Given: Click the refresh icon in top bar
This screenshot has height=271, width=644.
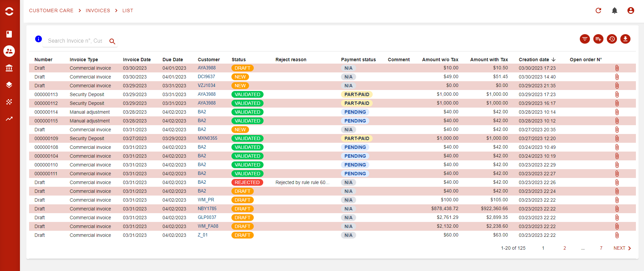Looking at the screenshot, I should tap(598, 10).
